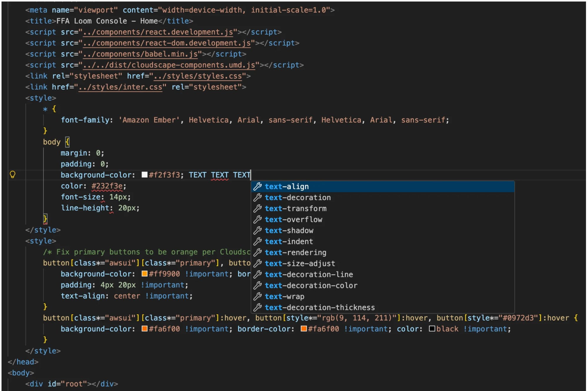
Task: Click the wrench icon next to text-wrap
Action: [258, 296]
